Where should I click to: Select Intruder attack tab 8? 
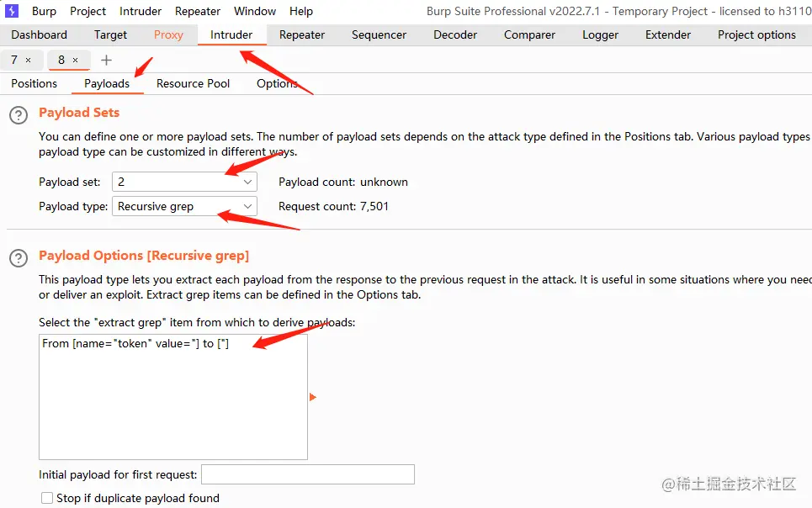pos(61,60)
